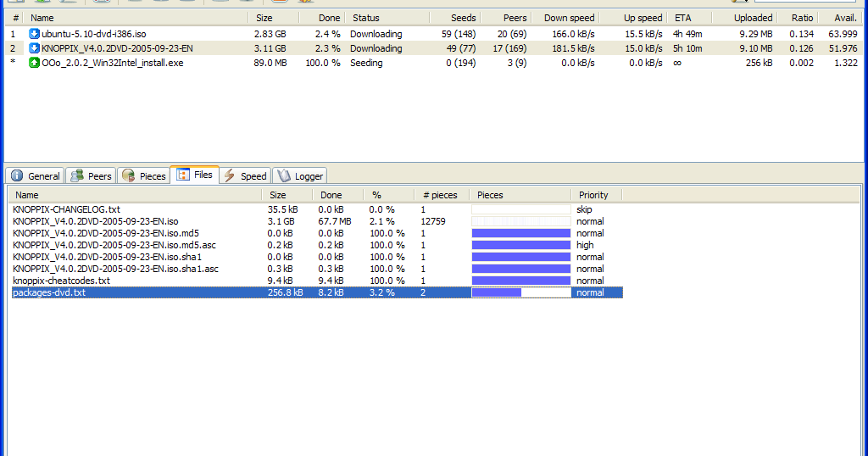Sort files by # pieces header

click(x=441, y=195)
